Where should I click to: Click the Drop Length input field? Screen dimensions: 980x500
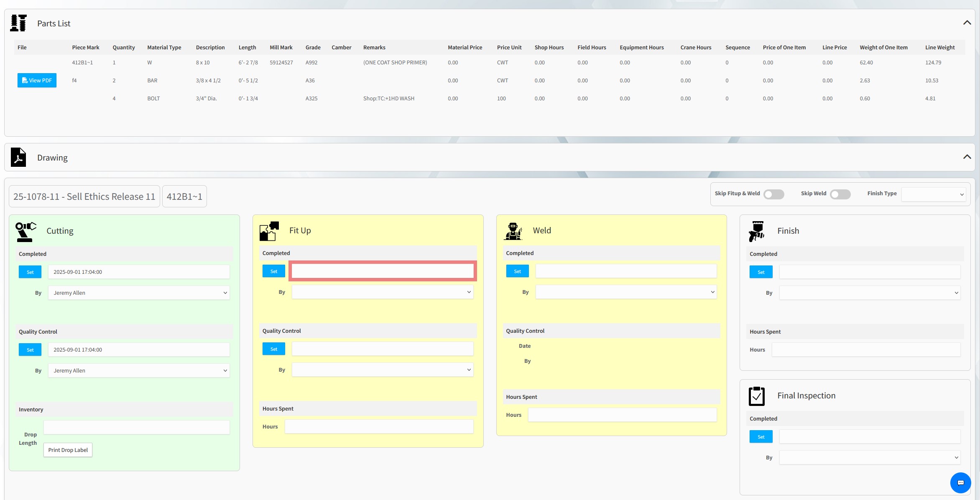[137, 428]
